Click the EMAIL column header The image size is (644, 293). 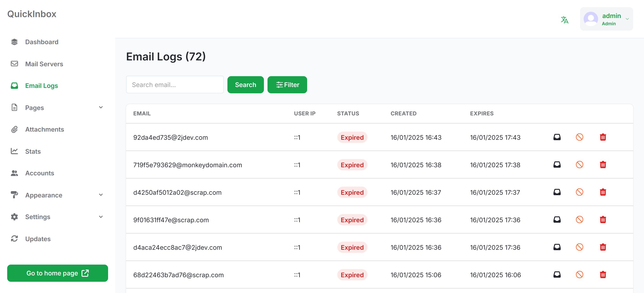(x=142, y=113)
